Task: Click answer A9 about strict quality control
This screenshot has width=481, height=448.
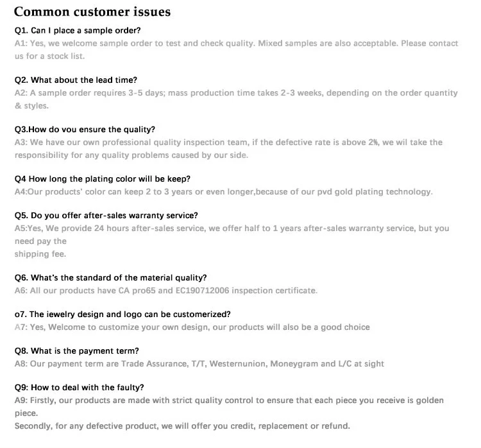Action: pos(228,401)
